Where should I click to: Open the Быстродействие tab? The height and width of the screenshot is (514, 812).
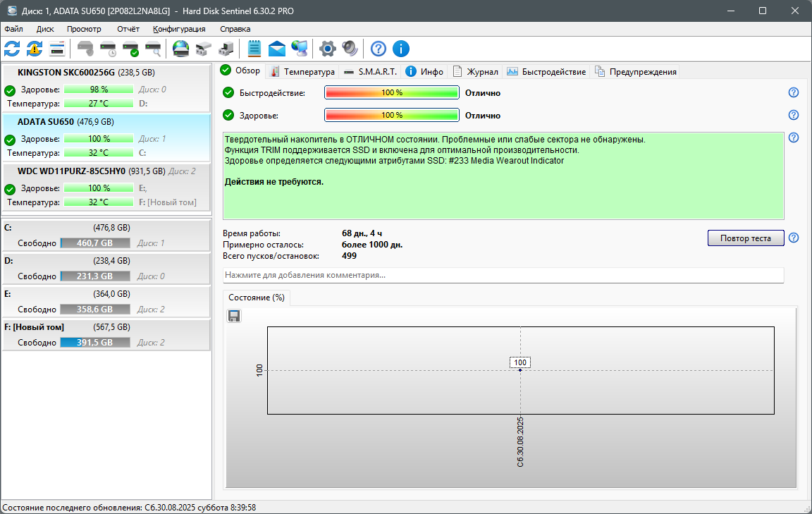click(546, 71)
